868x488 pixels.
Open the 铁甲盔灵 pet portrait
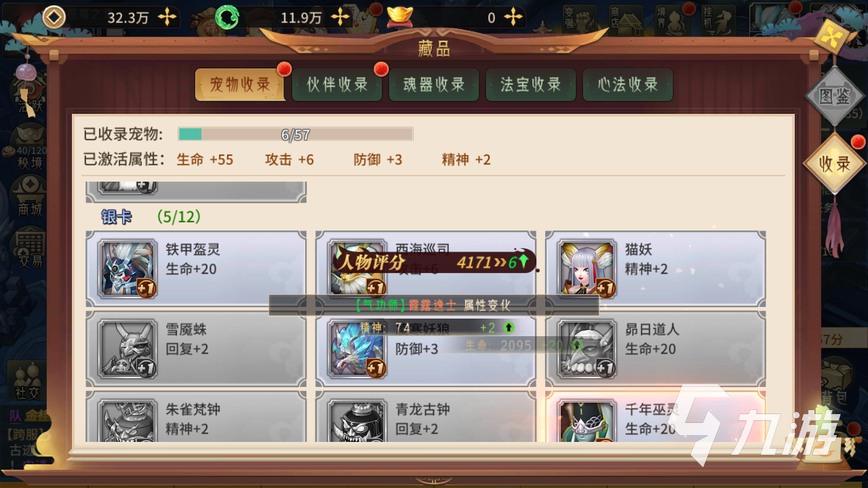pyautogui.click(x=127, y=268)
